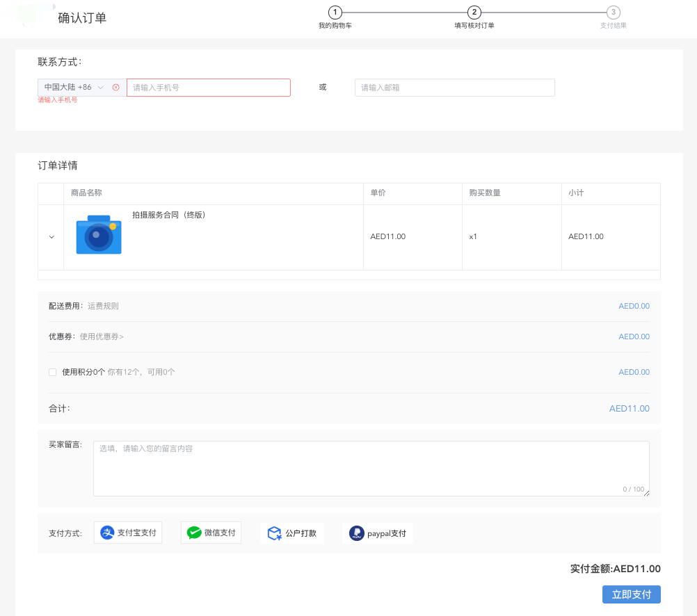Image resolution: width=697 pixels, height=616 pixels.
Task: Open the 中国大陆 +86 country code dropdown
Action: (x=73, y=88)
